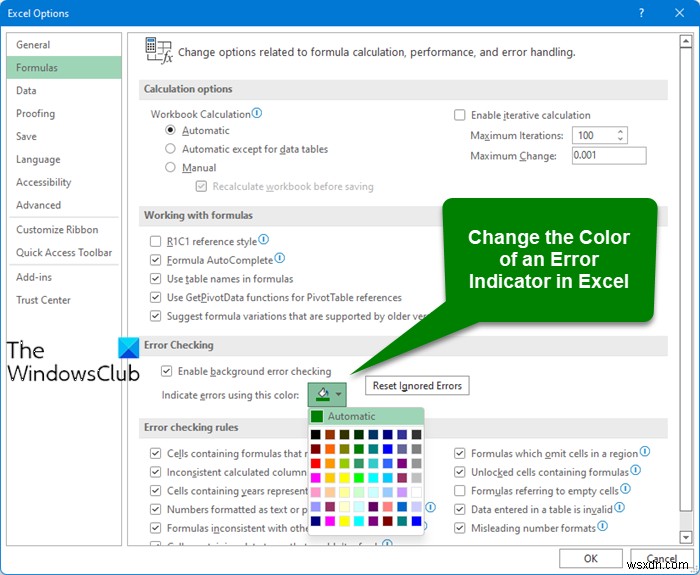Toggle Numbers formatted as text checkbox
This screenshot has width=700, height=575.
tap(155, 509)
